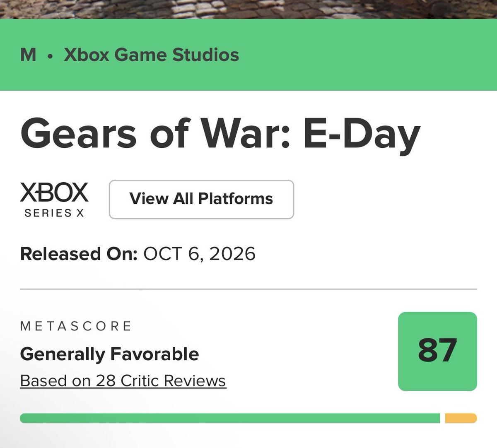Click the divider line above Metascore
The width and height of the screenshot is (497, 448).
[248, 289]
